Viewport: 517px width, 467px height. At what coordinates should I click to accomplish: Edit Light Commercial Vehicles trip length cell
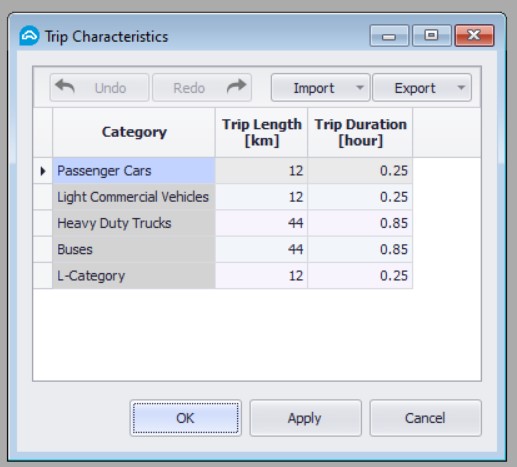click(x=261, y=197)
